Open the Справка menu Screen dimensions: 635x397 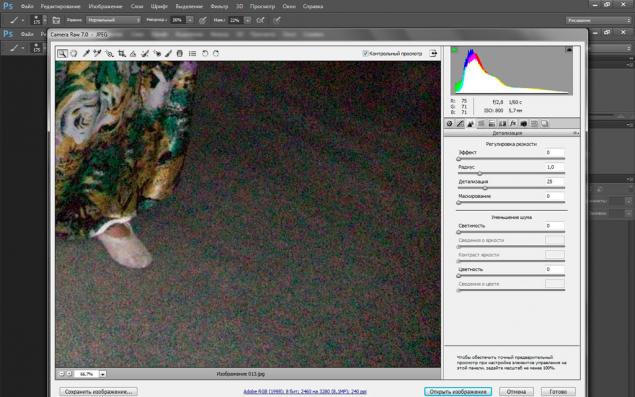coord(313,6)
